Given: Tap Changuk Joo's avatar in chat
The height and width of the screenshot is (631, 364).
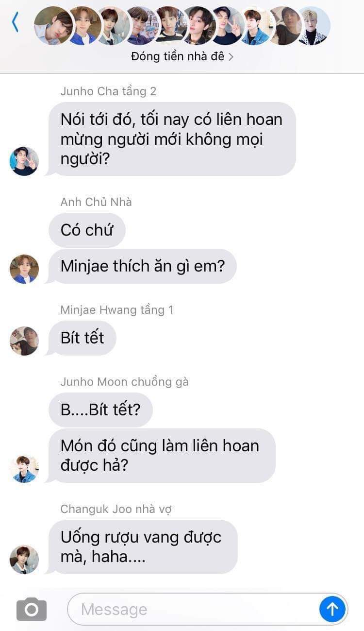Looking at the screenshot, I should [24, 559].
